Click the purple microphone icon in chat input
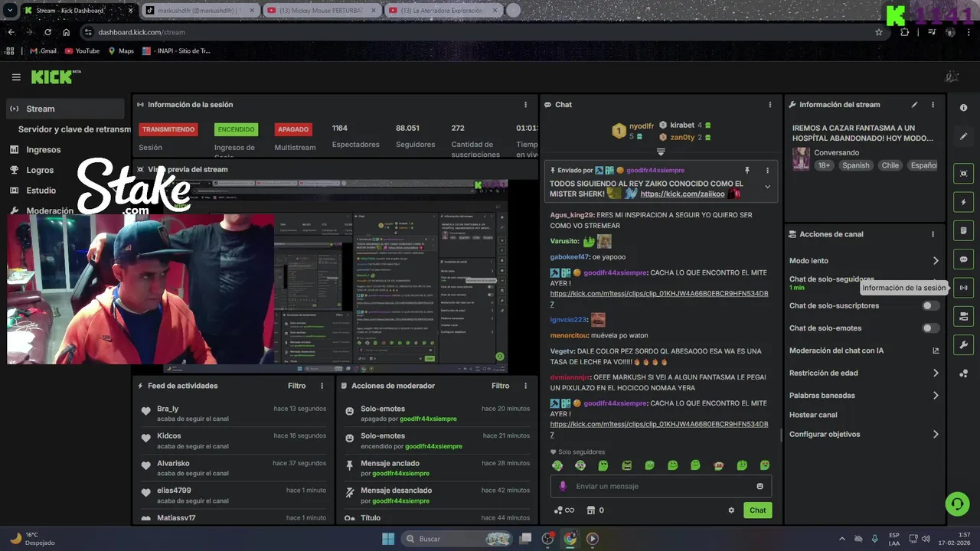The width and height of the screenshot is (980, 551). pyautogui.click(x=563, y=486)
